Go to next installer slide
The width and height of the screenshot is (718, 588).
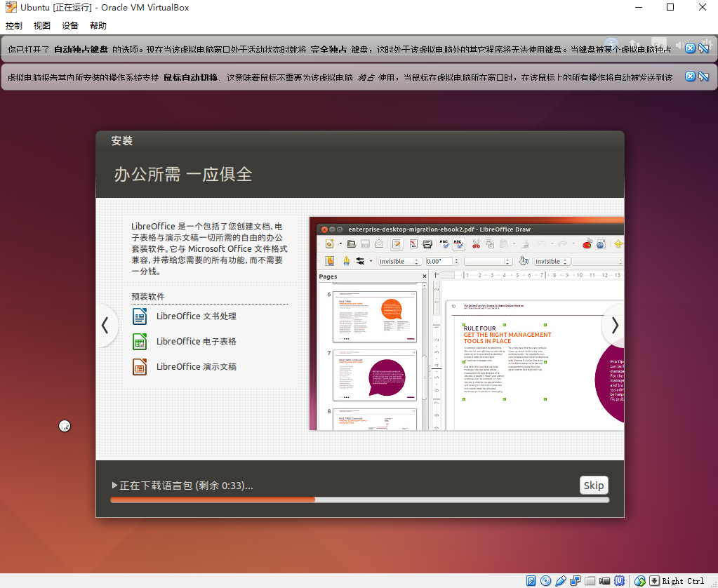pos(615,326)
